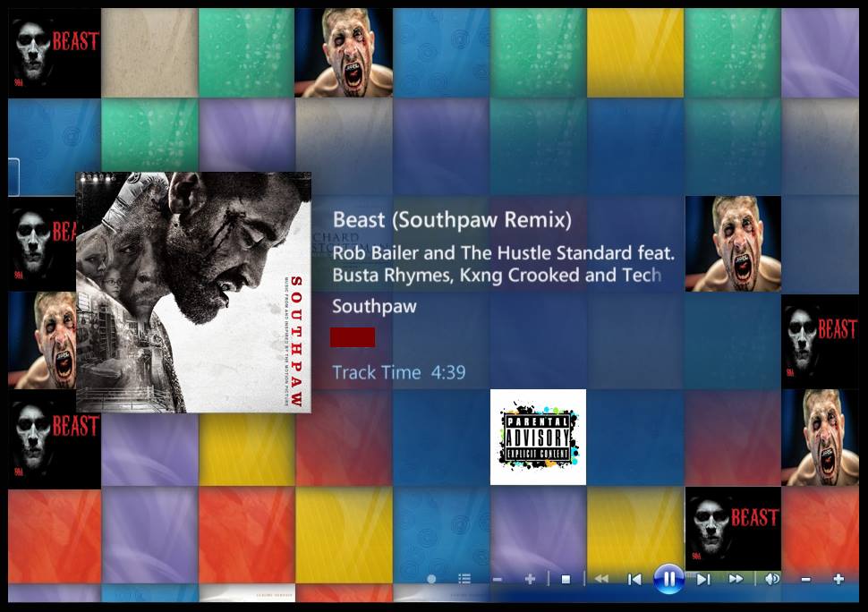Raise volume with plus beside speaker icon
The image size is (868, 612).
coord(838,579)
